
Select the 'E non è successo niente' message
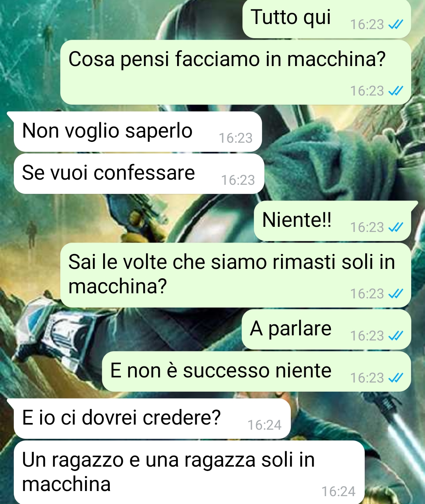click(257, 372)
